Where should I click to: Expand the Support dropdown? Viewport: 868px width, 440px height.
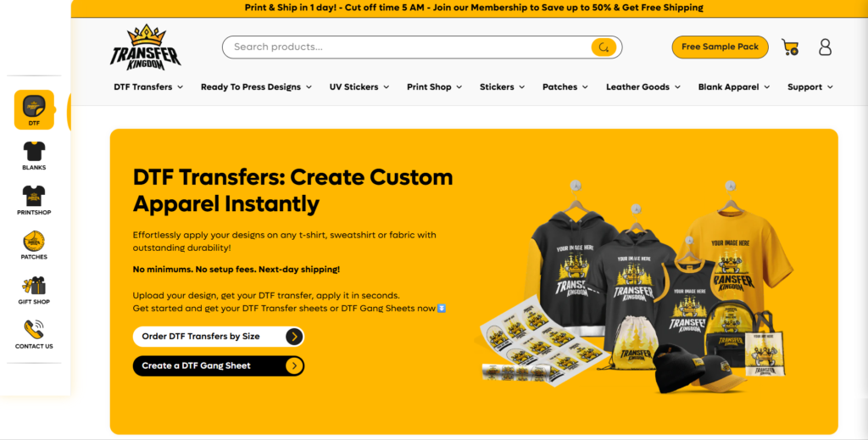coord(810,86)
